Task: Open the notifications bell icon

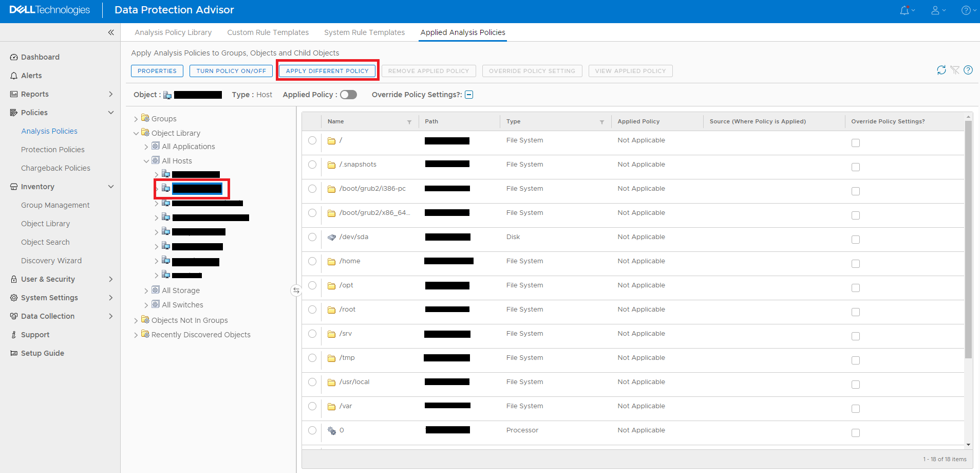Action: tap(904, 10)
